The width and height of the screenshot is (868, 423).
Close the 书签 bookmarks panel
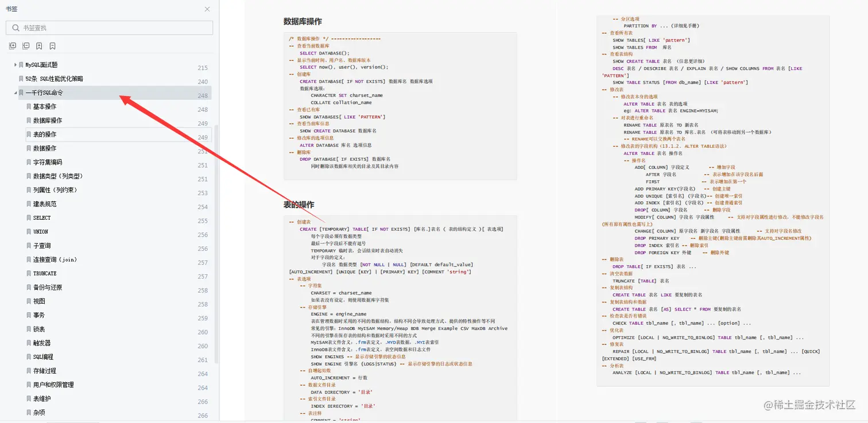coord(207,9)
